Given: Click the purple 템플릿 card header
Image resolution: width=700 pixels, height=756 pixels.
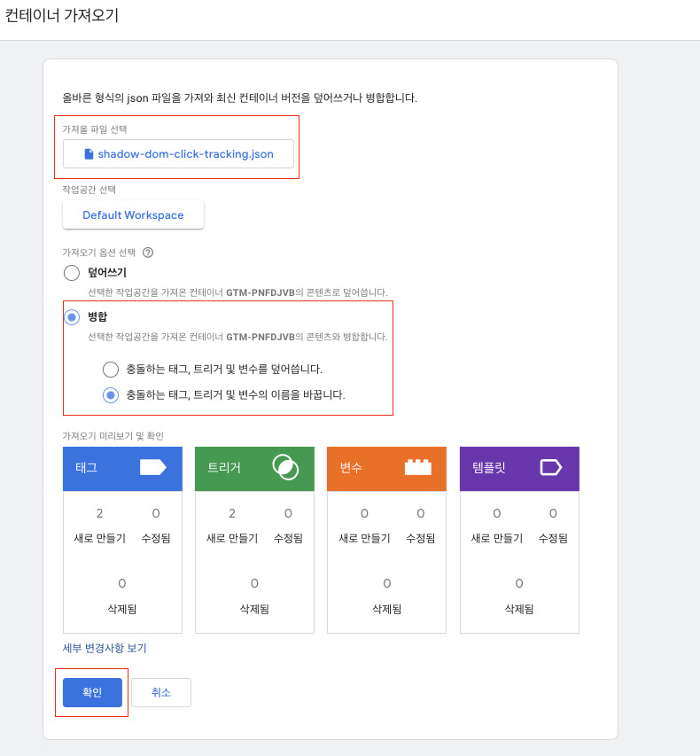Looking at the screenshot, I should 520,469.
